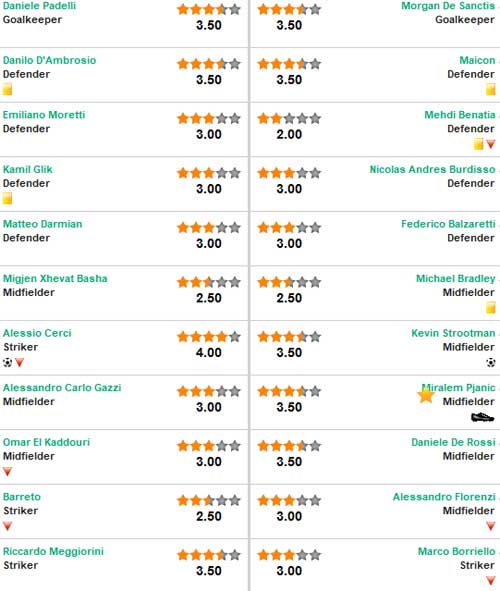Open Emiliano Moretti's player page
Image resolution: width=500 pixels, height=591 pixels.
coord(44,115)
